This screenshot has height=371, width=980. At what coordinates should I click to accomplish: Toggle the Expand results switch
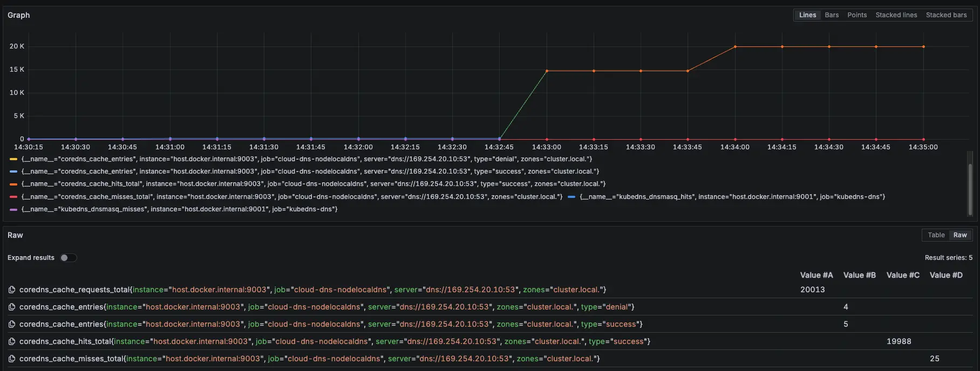(x=69, y=258)
